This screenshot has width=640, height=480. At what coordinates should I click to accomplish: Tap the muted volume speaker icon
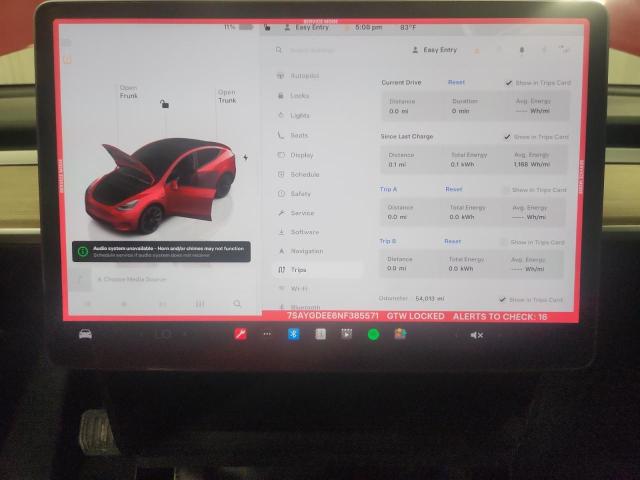click(476, 335)
